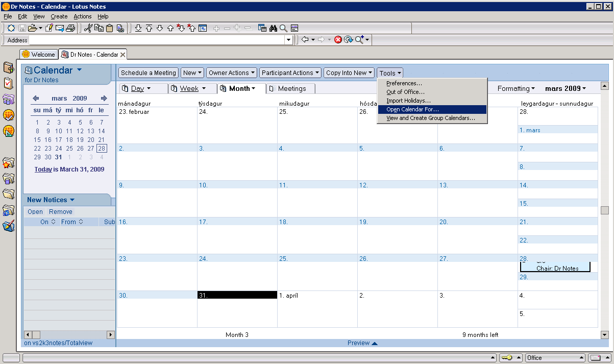Click the Go Forward arrow icon
The height and width of the screenshot is (364, 614).
pos(322,39)
